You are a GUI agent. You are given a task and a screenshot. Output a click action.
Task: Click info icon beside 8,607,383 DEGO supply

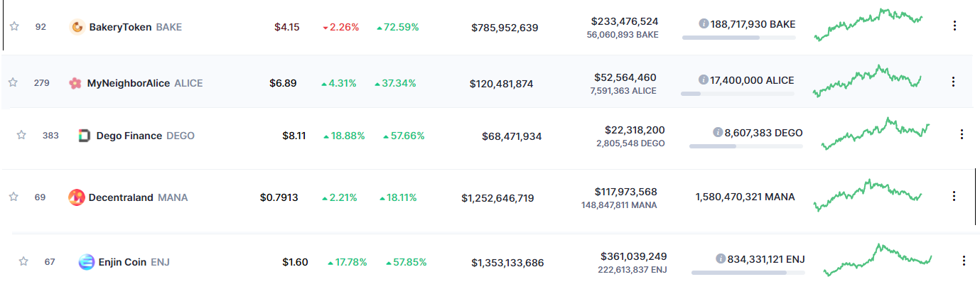click(x=718, y=133)
